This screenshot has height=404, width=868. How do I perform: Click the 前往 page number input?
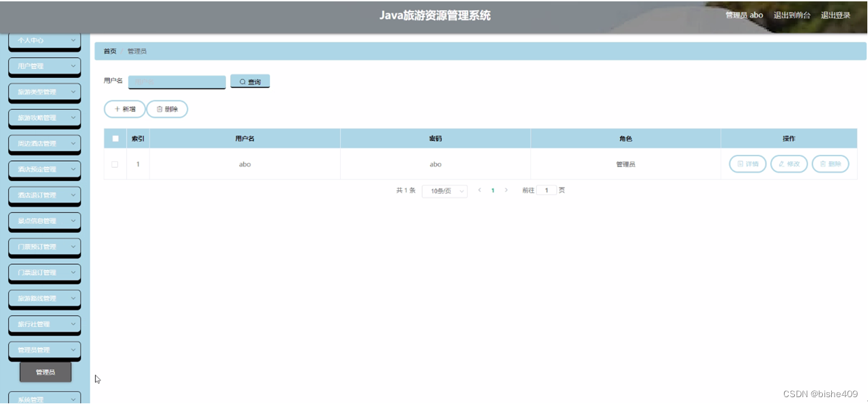click(x=546, y=190)
